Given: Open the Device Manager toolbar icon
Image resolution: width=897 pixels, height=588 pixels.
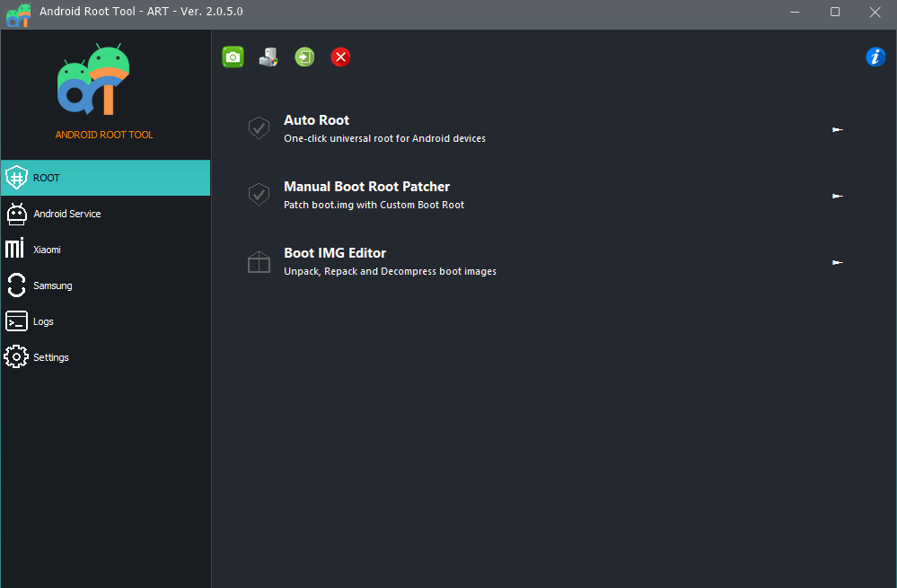Looking at the screenshot, I should (268, 57).
